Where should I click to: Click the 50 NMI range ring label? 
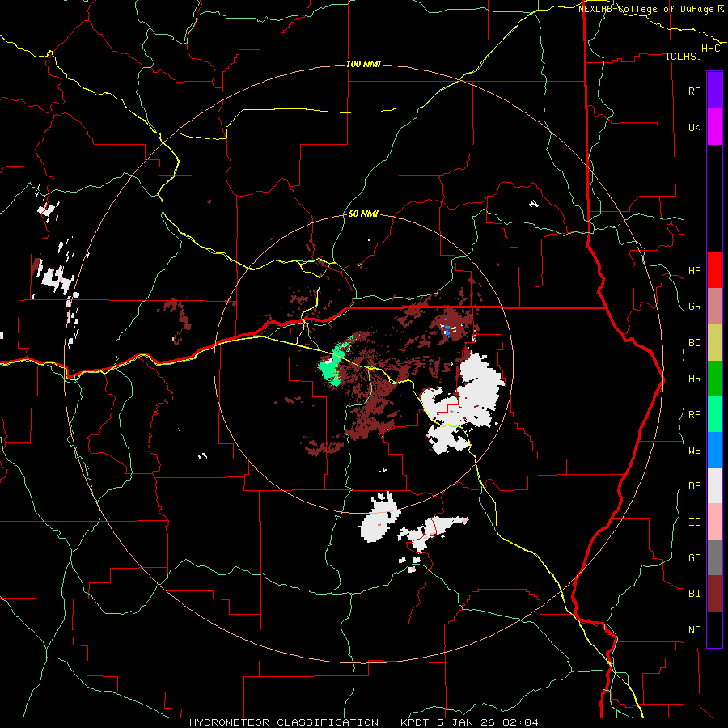pos(363,214)
